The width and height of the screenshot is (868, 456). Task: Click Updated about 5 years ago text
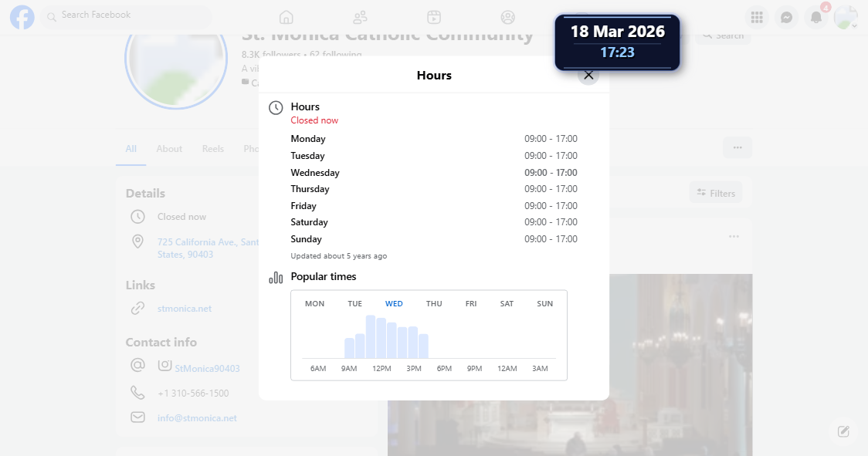point(339,255)
